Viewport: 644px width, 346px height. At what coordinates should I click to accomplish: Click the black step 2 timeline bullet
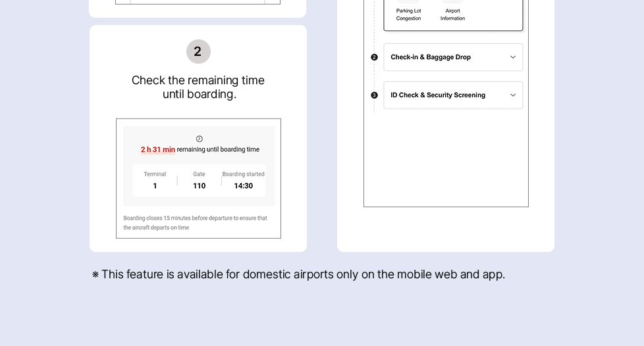tap(374, 57)
